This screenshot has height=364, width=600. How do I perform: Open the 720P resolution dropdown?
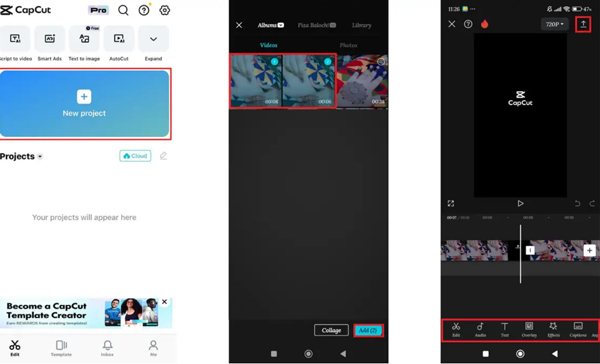(x=555, y=24)
